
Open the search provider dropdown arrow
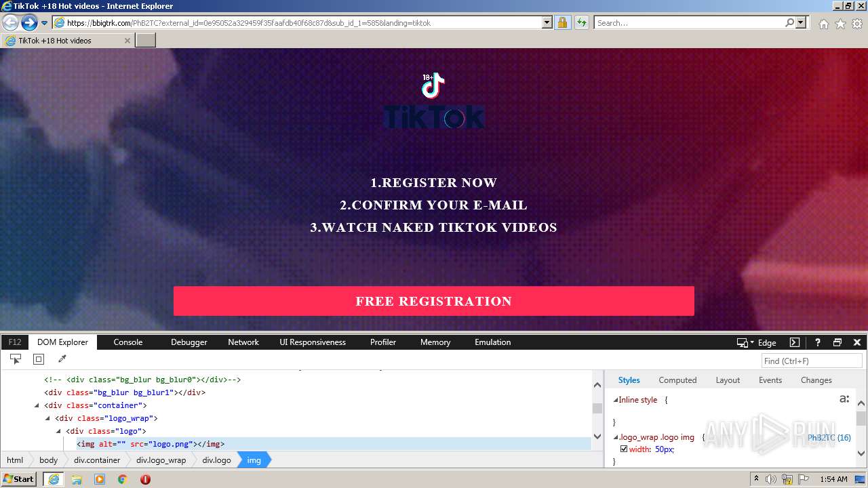(x=801, y=23)
